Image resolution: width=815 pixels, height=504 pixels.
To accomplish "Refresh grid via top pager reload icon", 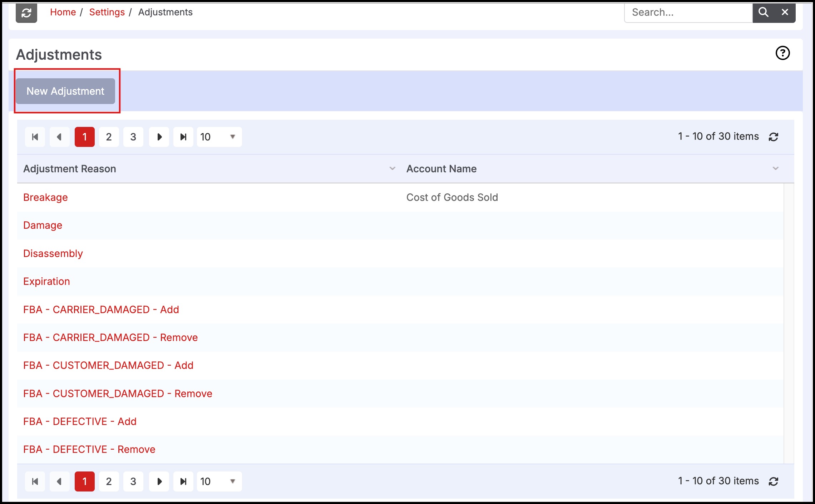I will [774, 137].
